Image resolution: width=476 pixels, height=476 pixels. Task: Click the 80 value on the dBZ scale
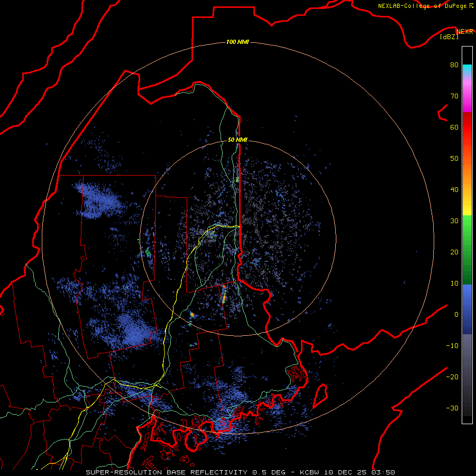coord(454,65)
